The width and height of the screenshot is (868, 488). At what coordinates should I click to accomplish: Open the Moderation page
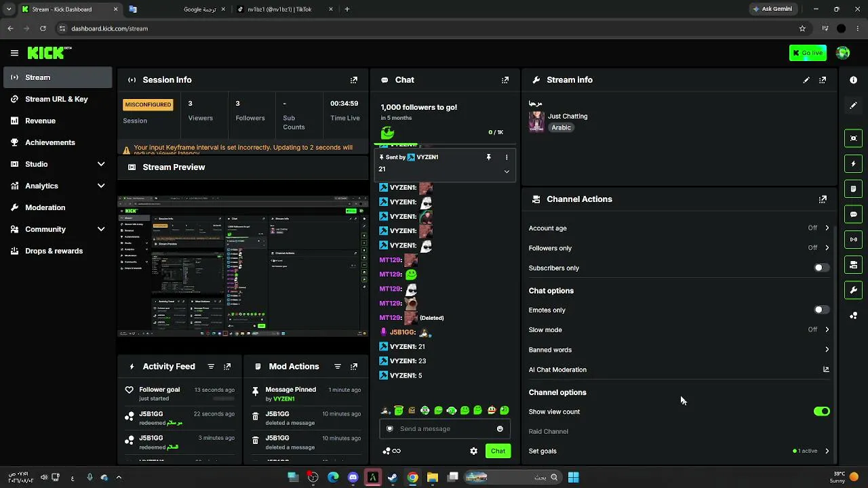[x=58, y=207]
